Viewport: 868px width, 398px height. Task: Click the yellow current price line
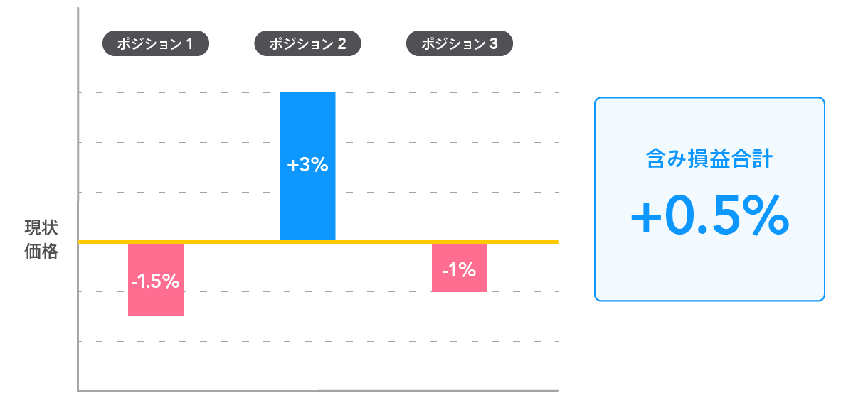318,242
